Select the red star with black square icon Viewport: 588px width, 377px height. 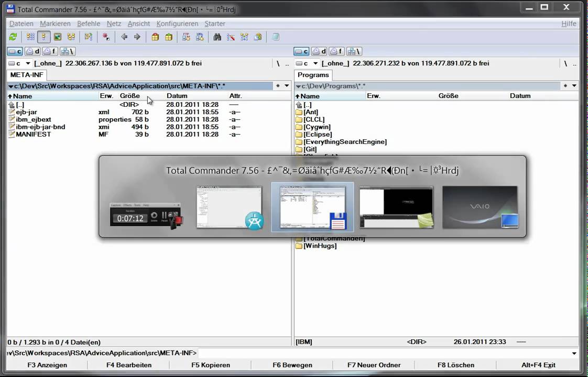coord(106,37)
